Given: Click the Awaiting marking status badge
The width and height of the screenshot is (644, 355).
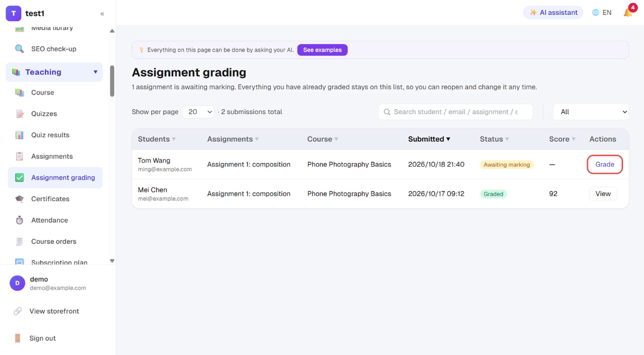Looking at the screenshot, I should 507,165.
